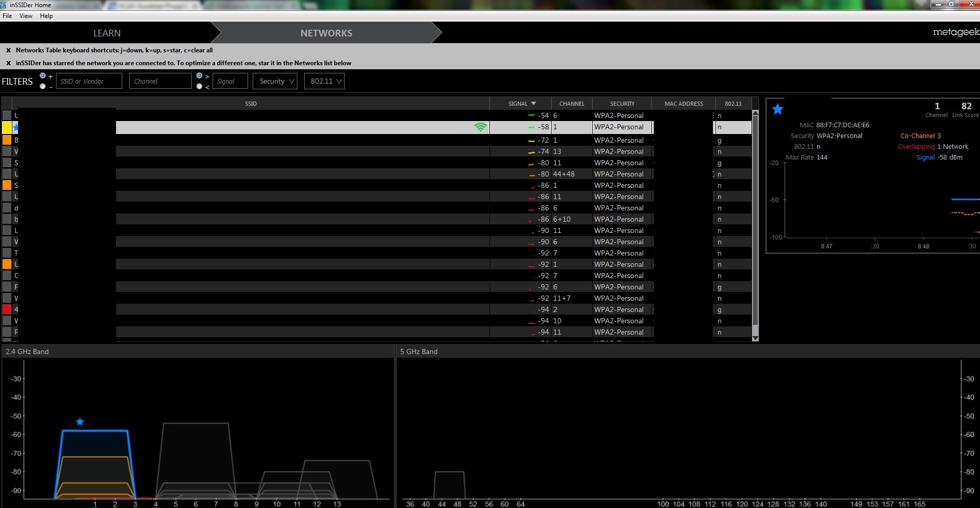Dismiss the 'inSSIDer has starred the network' notice

coord(8,63)
